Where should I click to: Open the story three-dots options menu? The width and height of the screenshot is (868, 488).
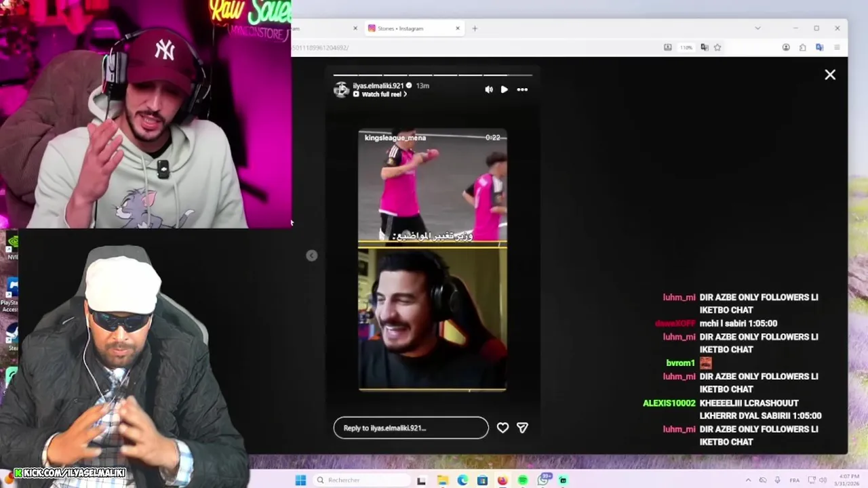(522, 89)
